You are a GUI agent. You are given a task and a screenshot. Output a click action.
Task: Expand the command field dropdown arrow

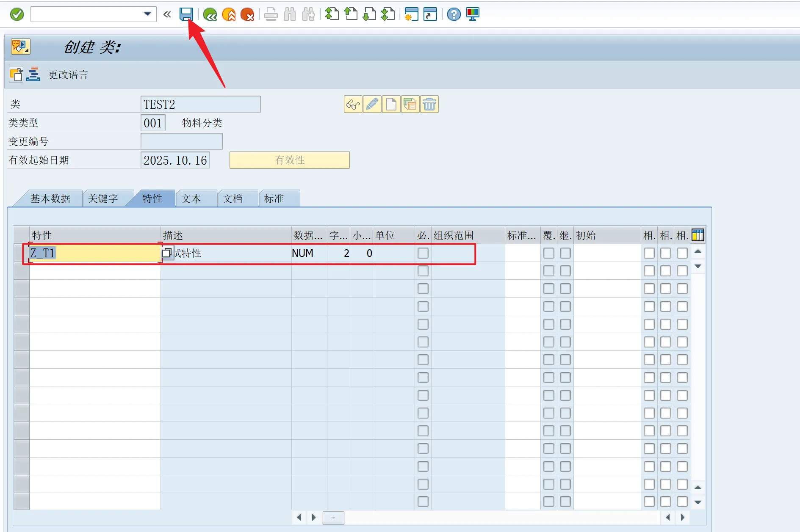click(147, 14)
